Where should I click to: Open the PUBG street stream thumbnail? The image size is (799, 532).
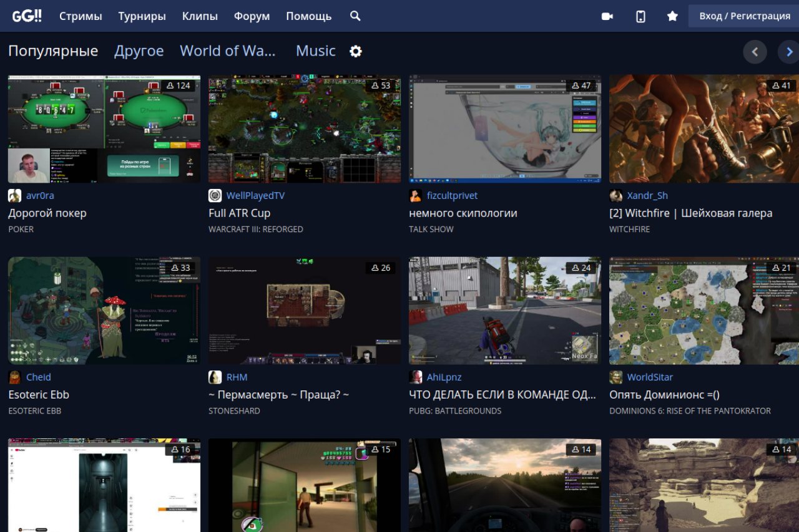coord(504,311)
